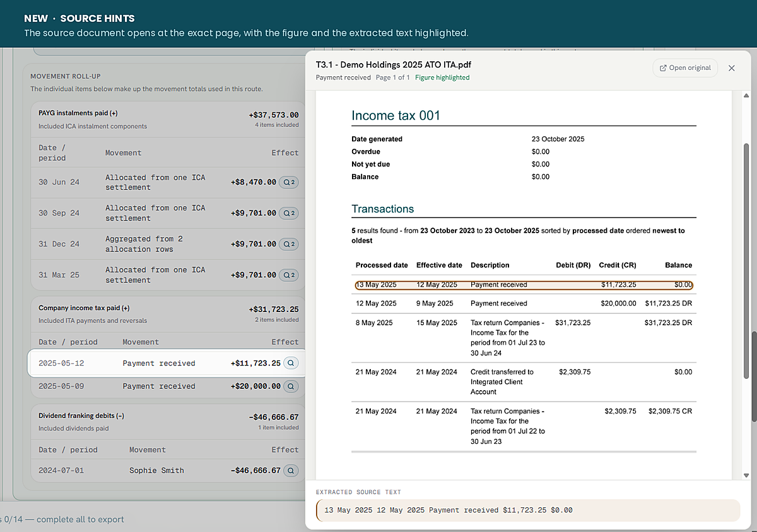The height and width of the screenshot is (532, 757).
Task: Click PAYG instalments paid (+) heading
Action: pos(78,113)
